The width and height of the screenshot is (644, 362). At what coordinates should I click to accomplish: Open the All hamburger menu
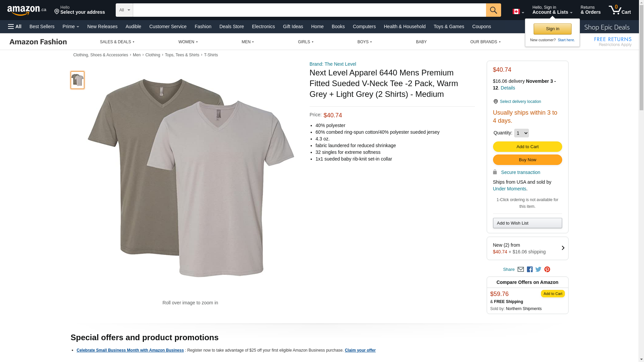(15, 26)
